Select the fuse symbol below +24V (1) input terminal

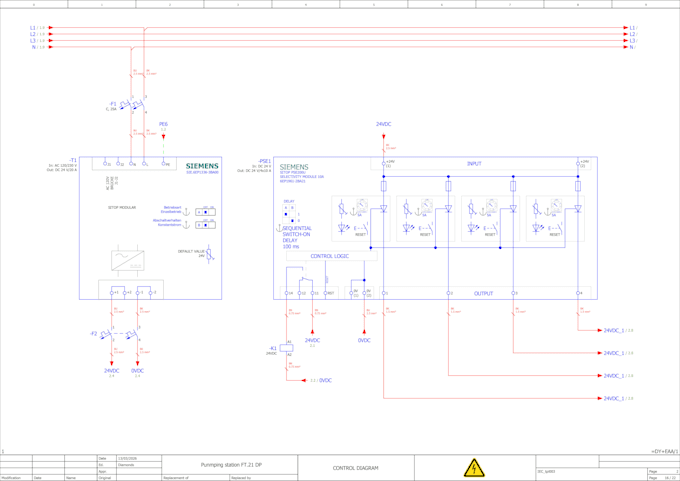click(x=384, y=187)
